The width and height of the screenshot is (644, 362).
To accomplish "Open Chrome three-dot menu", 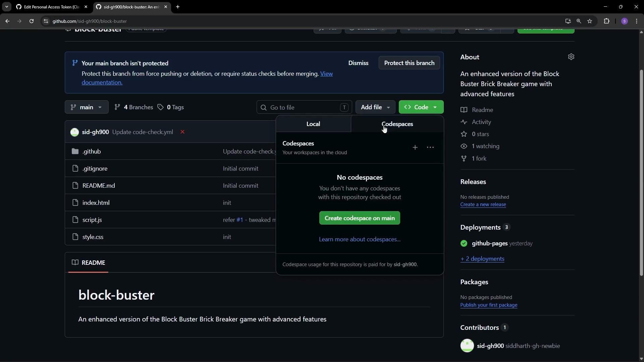I will [x=637, y=21].
